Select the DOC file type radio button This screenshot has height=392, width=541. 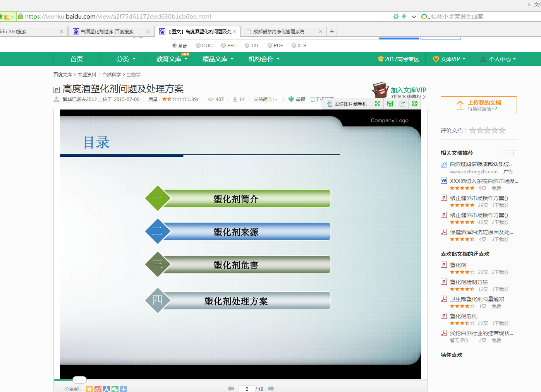point(198,46)
